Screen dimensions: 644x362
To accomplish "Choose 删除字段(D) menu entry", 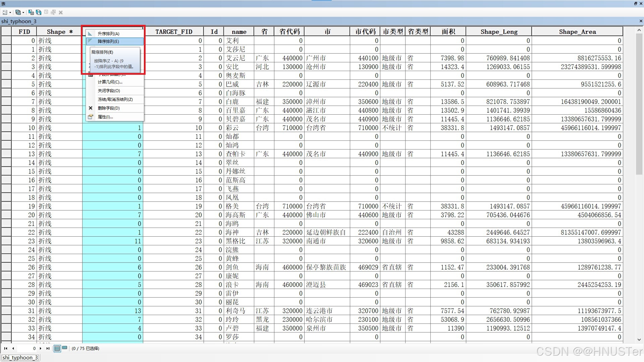I will (115, 108).
